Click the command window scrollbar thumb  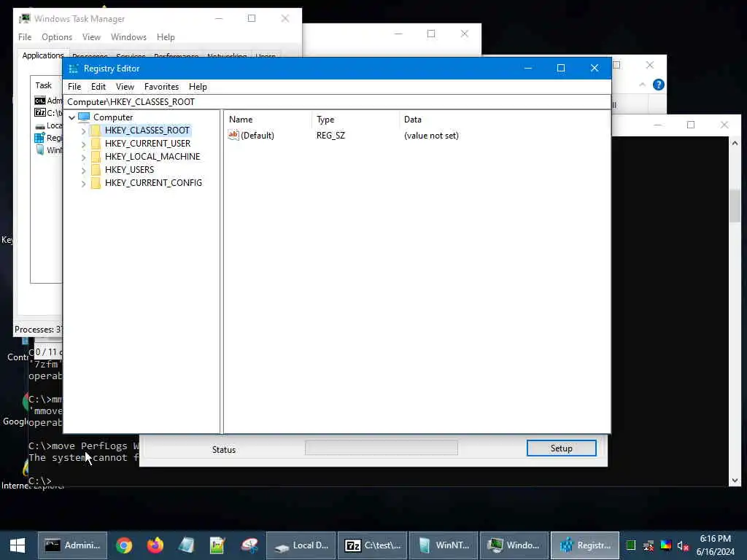pyautogui.click(x=735, y=206)
